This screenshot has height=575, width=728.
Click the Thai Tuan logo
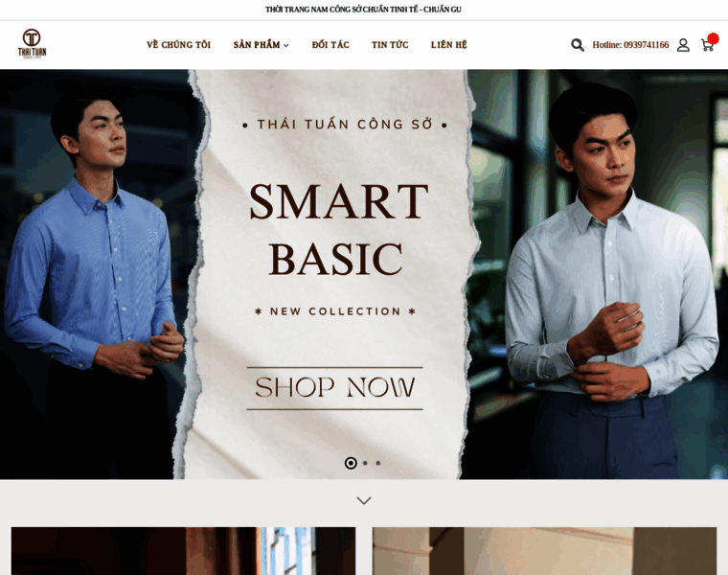pyautogui.click(x=32, y=44)
